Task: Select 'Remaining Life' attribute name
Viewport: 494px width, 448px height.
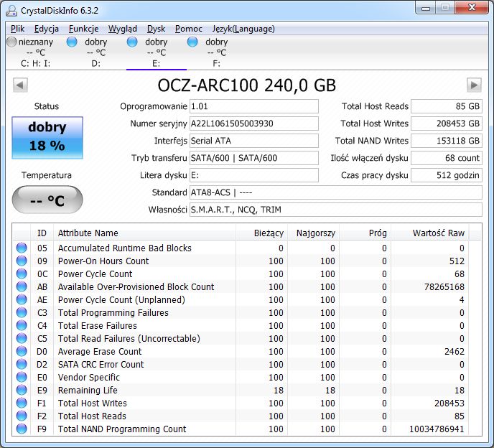Action: pyautogui.click(x=88, y=390)
